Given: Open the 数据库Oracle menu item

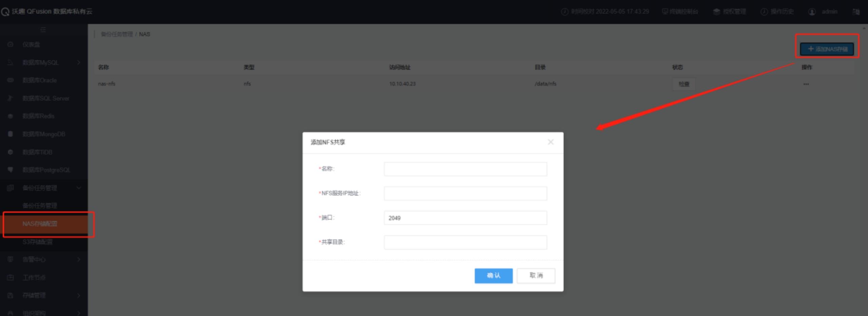Looking at the screenshot, I should click(x=40, y=80).
